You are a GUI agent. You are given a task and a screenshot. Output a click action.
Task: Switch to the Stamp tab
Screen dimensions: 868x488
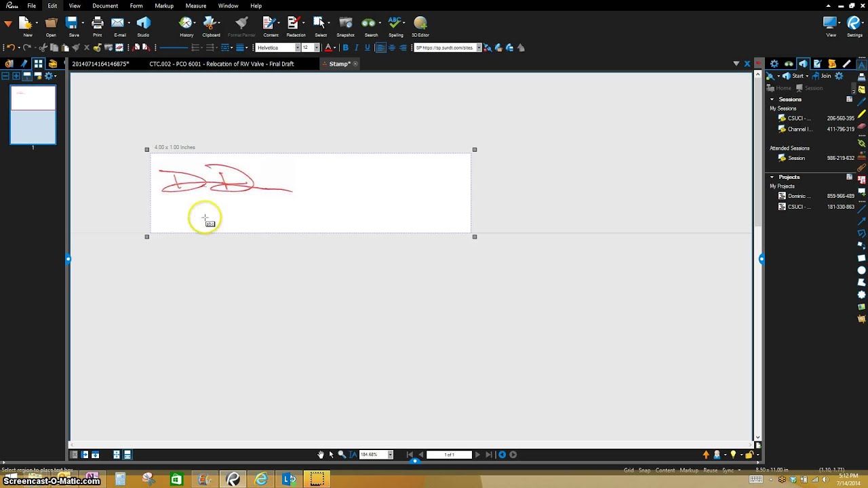pyautogui.click(x=339, y=64)
